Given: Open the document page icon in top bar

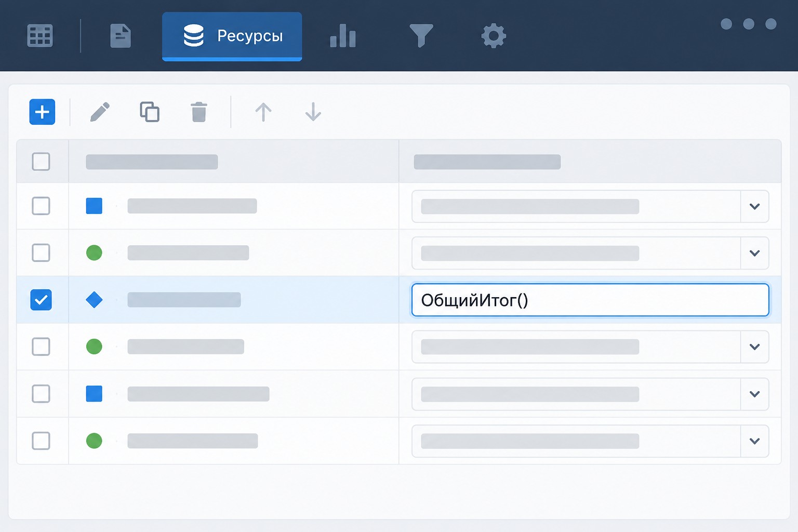Looking at the screenshot, I should pos(121,36).
